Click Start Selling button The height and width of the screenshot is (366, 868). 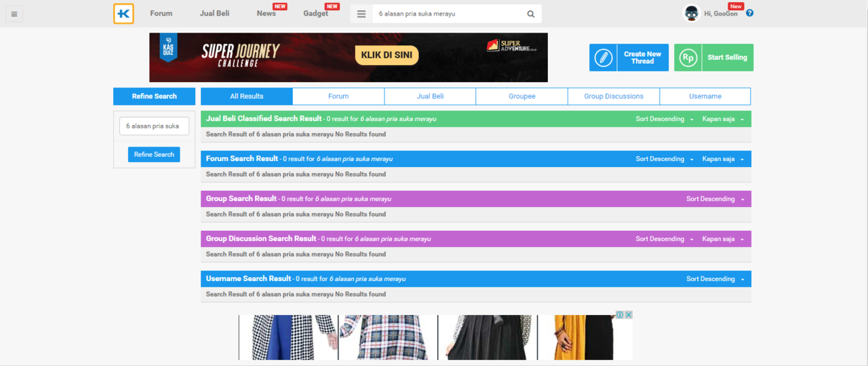713,58
